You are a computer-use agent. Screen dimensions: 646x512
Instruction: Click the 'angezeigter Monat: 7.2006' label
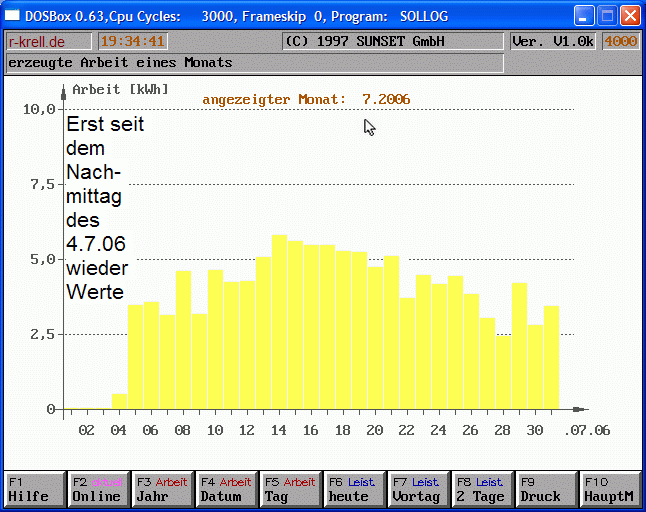point(306,99)
